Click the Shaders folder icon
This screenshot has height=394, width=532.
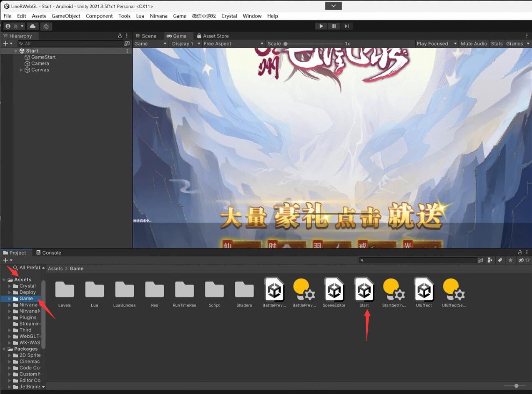(x=244, y=290)
